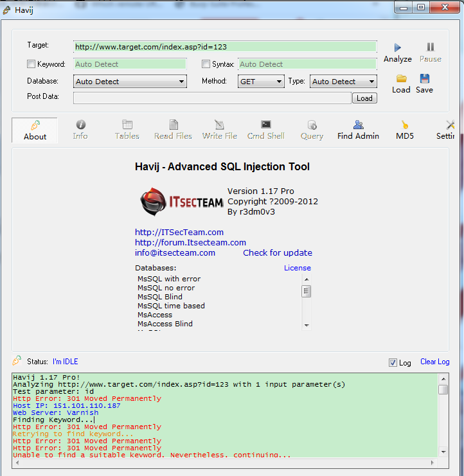Image resolution: width=464 pixels, height=476 pixels.
Task: Click the ITSecTeam logo
Action: [x=182, y=202]
